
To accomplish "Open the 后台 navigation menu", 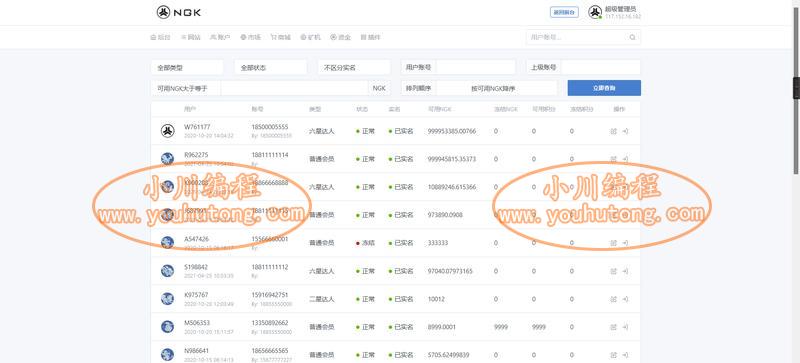I will [161, 37].
